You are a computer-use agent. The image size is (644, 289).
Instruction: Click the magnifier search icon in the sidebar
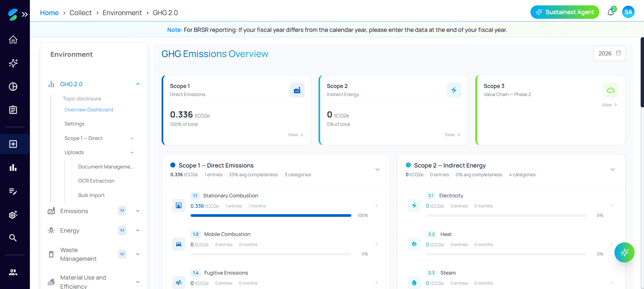(13, 238)
